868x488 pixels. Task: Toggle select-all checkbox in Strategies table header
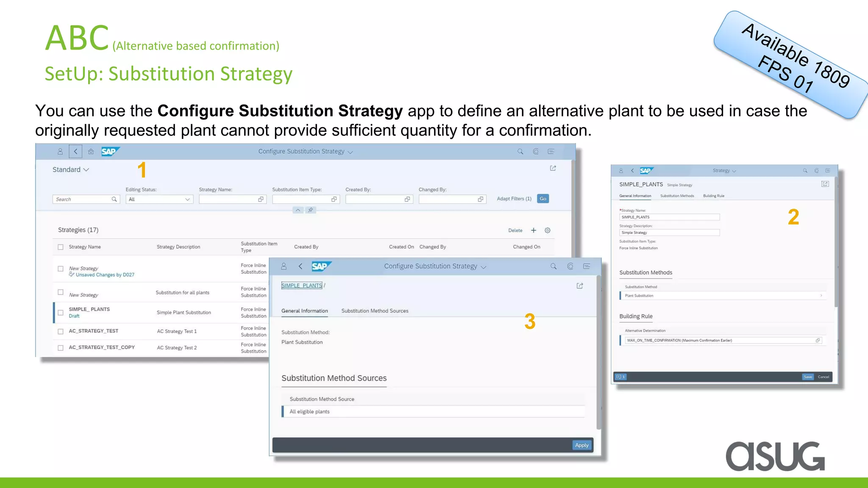(x=61, y=247)
